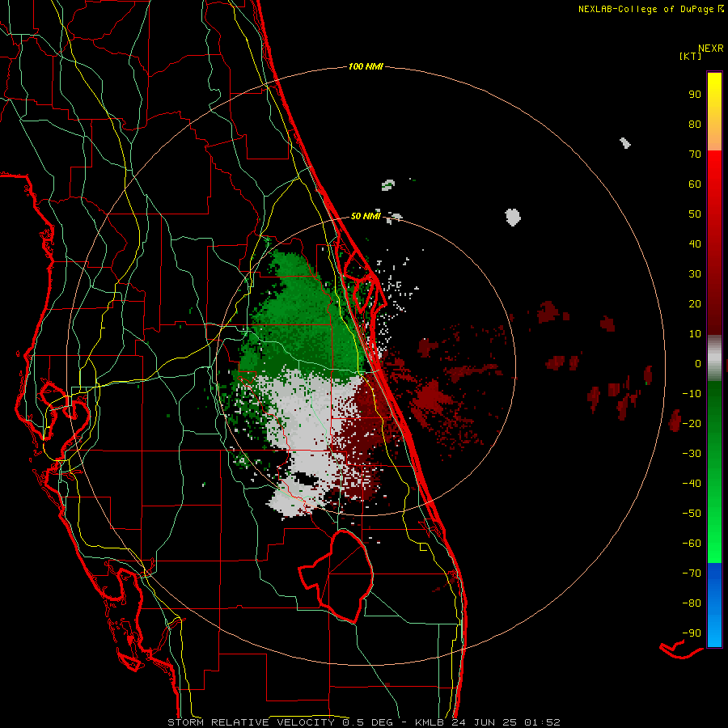Click the positive 30 scale label
The height and width of the screenshot is (728, 728).
[695, 274]
